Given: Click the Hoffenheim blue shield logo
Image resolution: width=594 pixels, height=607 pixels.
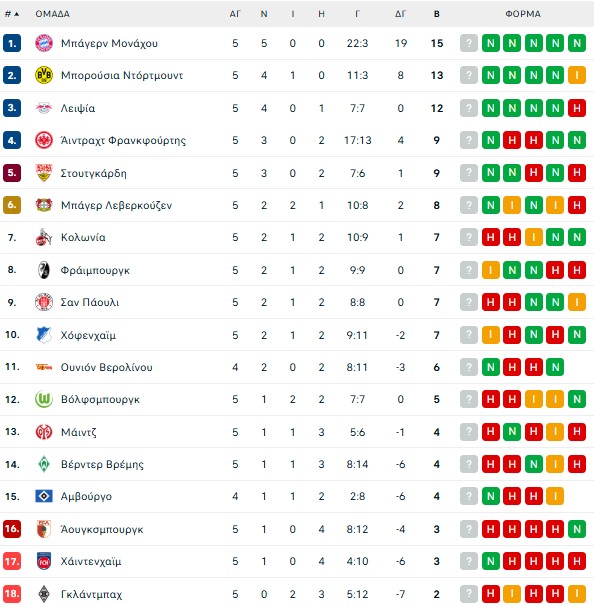Looking at the screenshot, I should [x=44, y=335].
